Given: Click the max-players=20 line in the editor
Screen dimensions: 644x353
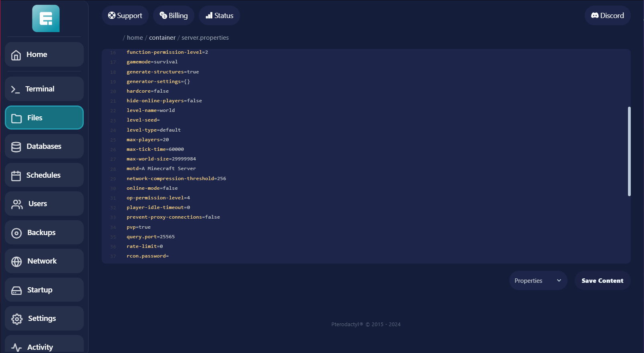Looking at the screenshot, I should click(x=147, y=140).
